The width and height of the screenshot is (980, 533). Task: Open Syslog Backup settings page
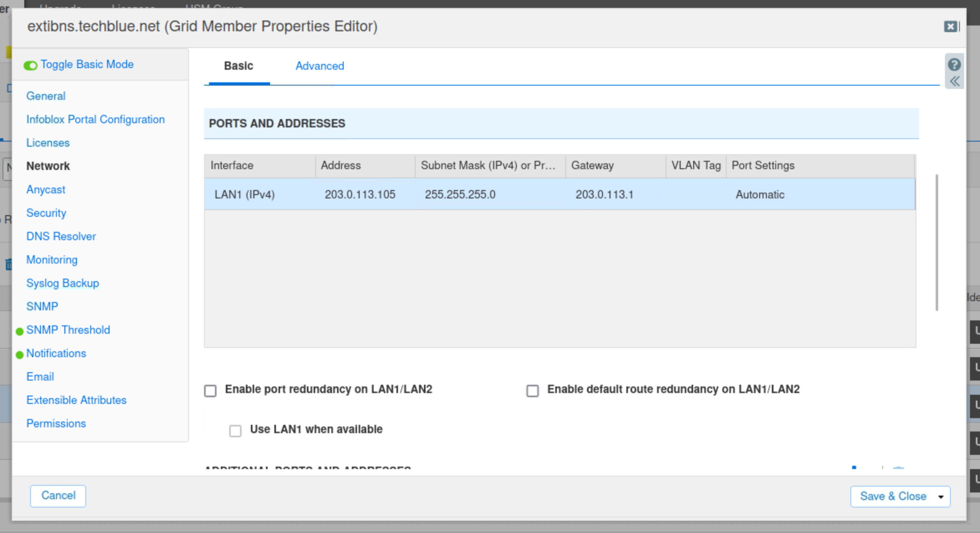pyautogui.click(x=63, y=283)
